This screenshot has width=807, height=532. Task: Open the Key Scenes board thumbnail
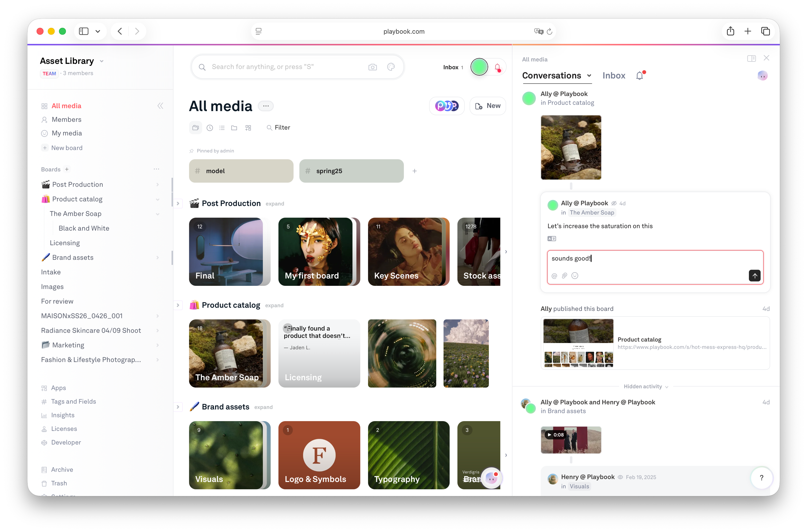point(408,251)
